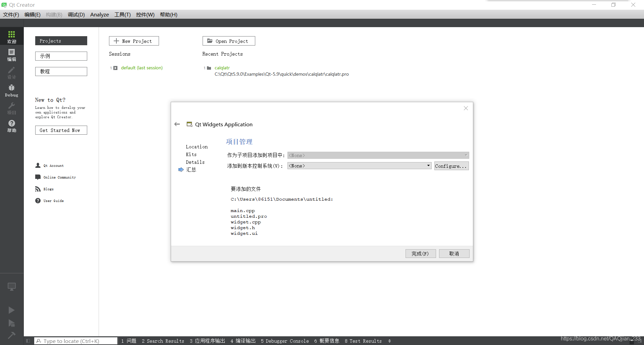Click the Qt Widgets Application wizard icon
The image size is (644, 345).
190,124
